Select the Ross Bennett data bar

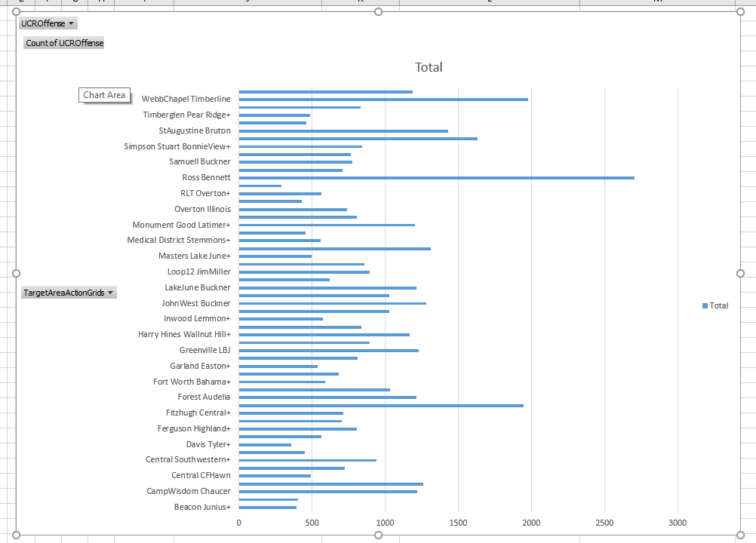tap(436, 178)
